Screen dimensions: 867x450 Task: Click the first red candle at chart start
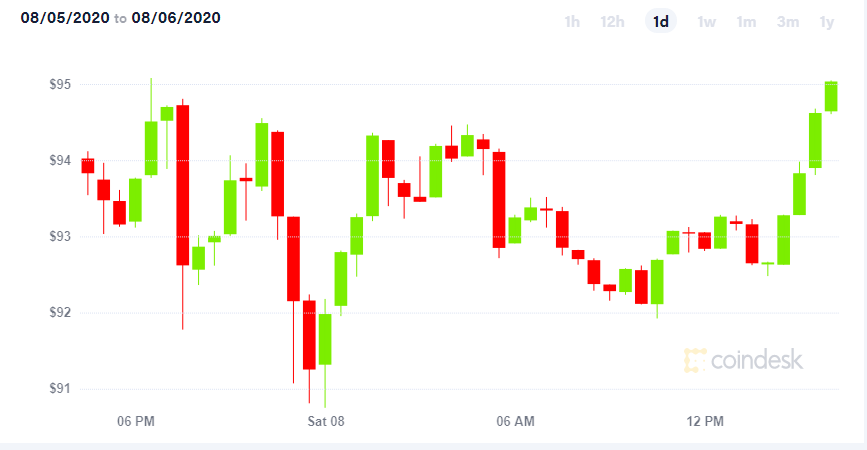tap(87, 166)
